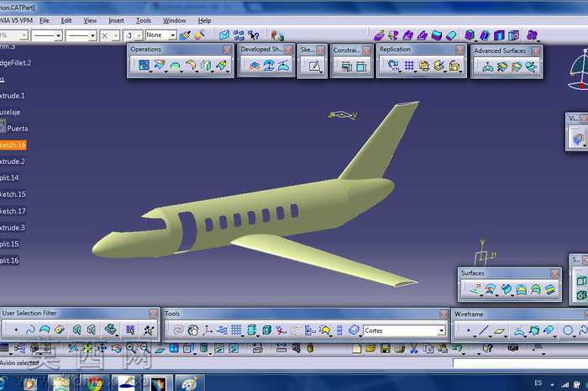Viewport: 588px width, 391px height.
Task: Toggle Geometrical Element Filter in User Selection Filter
Action: [91, 330]
